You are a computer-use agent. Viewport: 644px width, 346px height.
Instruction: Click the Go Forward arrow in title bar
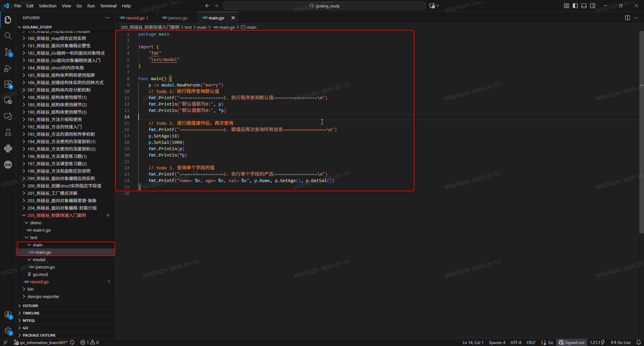216,6
